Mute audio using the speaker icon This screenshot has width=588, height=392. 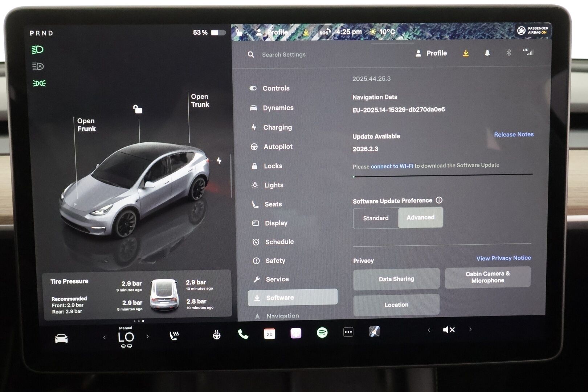[449, 330]
